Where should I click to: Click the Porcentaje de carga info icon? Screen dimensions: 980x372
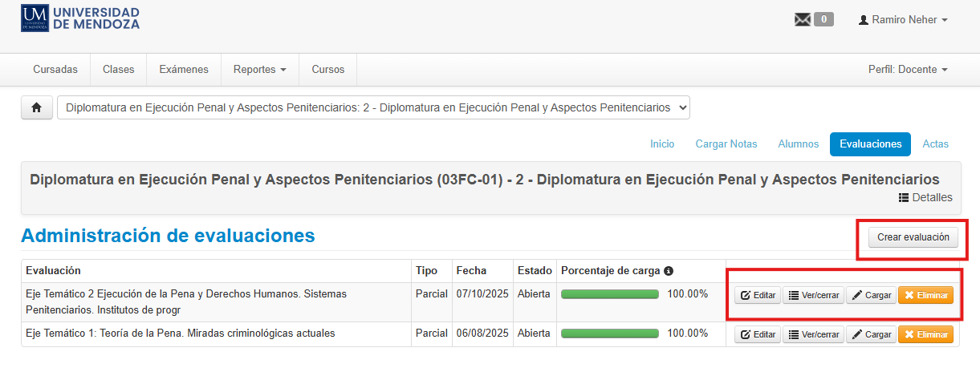point(668,271)
